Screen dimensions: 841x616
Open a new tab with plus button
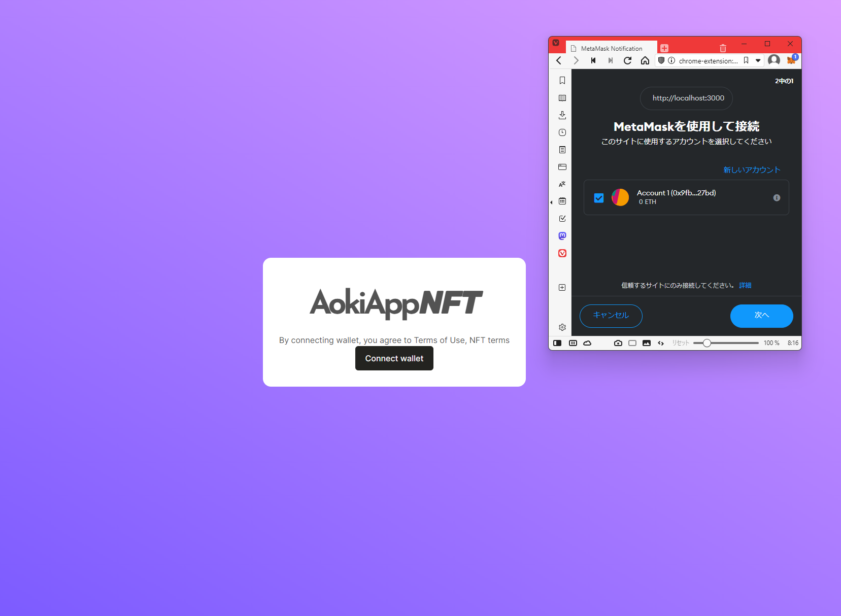pyautogui.click(x=664, y=48)
